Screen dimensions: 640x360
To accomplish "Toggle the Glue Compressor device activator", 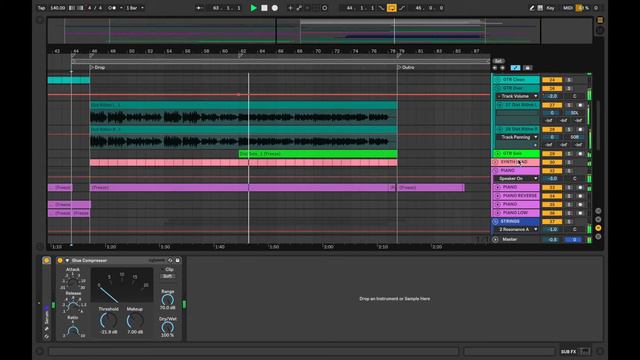I will (60, 260).
